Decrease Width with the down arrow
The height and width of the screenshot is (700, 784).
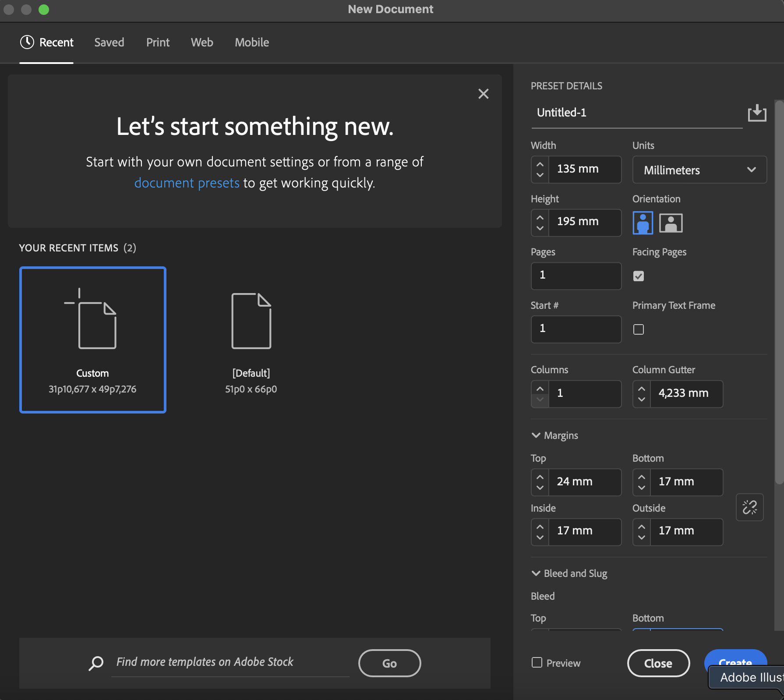point(540,175)
